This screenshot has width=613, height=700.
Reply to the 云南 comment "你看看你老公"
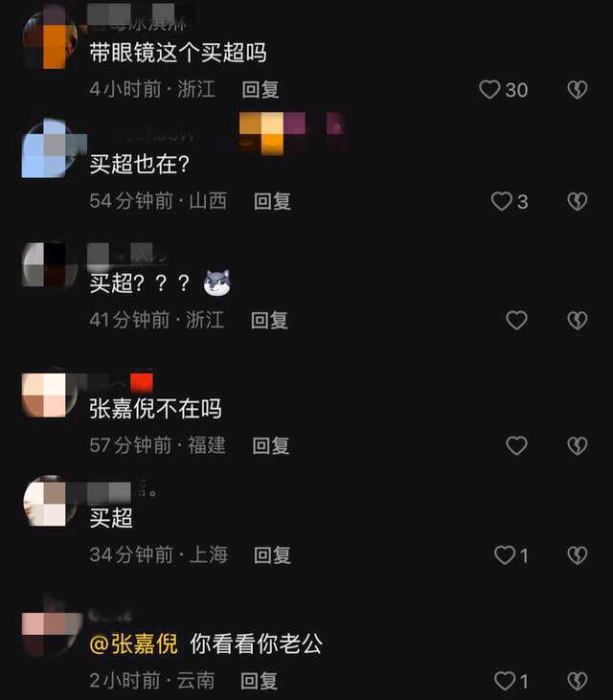tap(259, 681)
